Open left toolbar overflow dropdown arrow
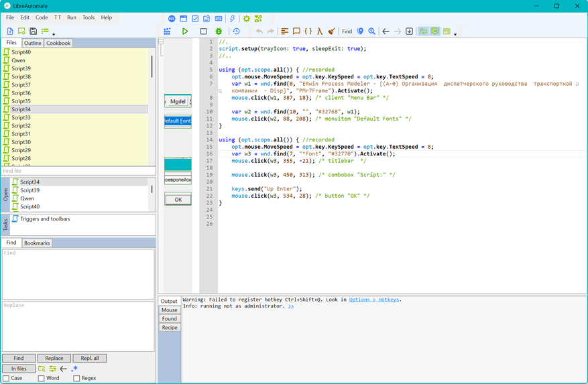 click(x=54, y=34)
